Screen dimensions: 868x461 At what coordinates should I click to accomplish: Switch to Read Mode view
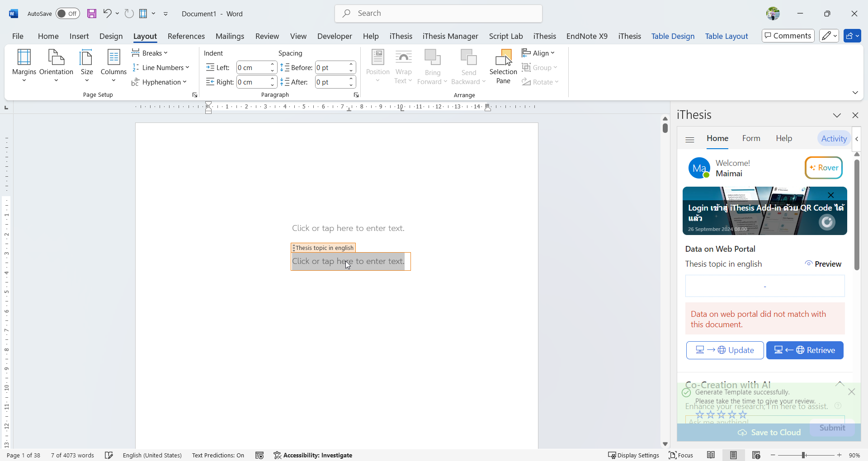click(711, 455)
